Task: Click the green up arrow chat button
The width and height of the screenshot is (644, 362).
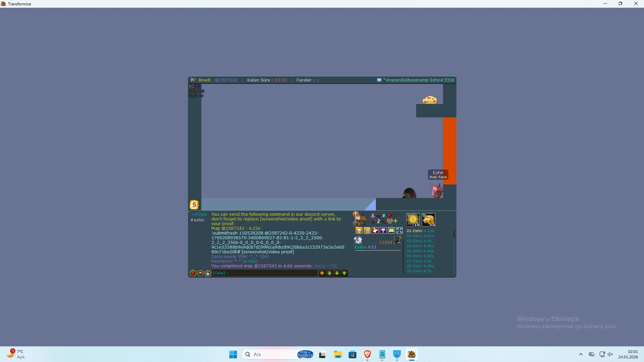Action: pyautogui.click(x=344, y=273)
